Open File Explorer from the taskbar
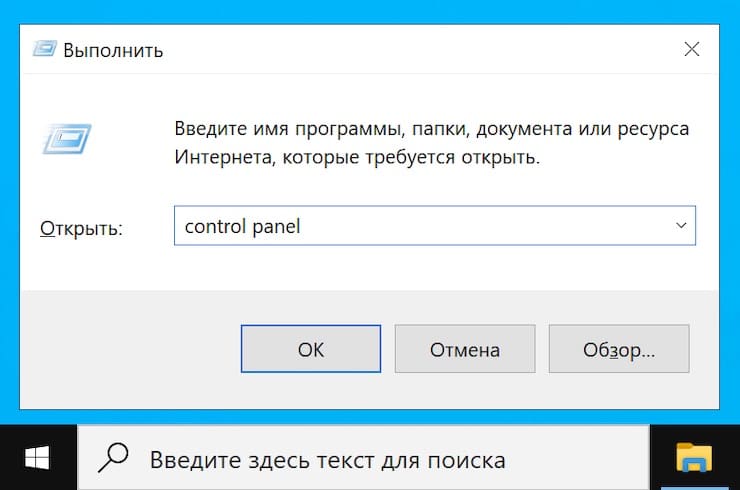The height and width of the screenshot is (490, 740). tap(694, 458)
